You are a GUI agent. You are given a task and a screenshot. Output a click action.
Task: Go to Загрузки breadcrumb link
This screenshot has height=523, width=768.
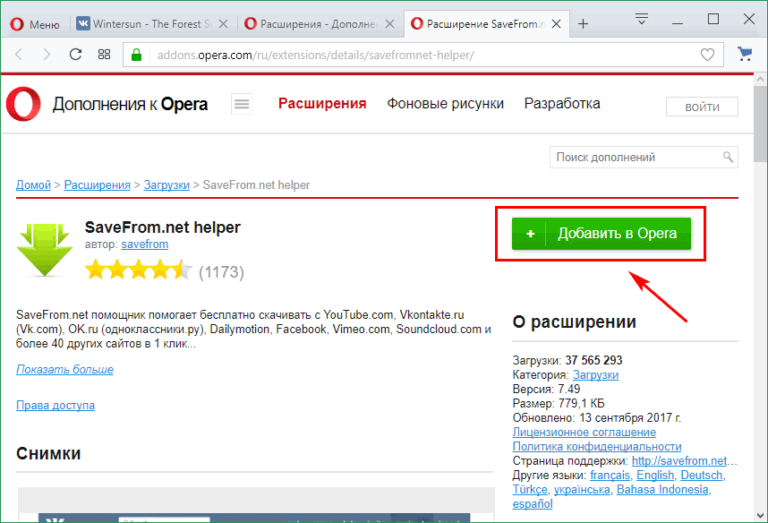pyautogui.click(x=167, y=185)
